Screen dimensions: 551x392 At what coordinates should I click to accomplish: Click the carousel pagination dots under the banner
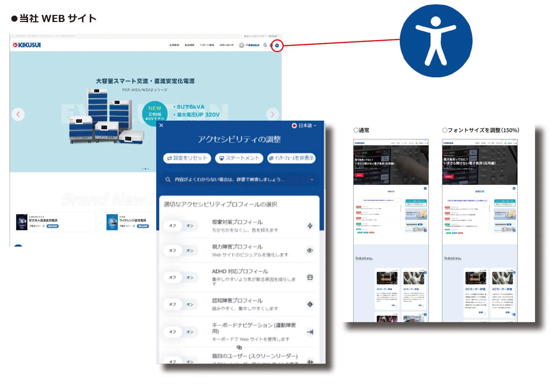click(x=145, y=169)
